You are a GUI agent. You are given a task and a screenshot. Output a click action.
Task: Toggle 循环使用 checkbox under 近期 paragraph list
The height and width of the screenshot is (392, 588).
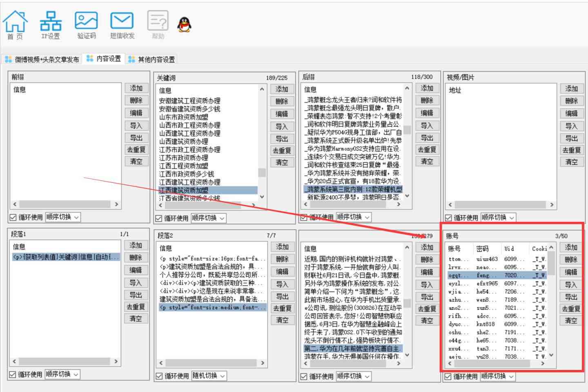tap(304, 376)
